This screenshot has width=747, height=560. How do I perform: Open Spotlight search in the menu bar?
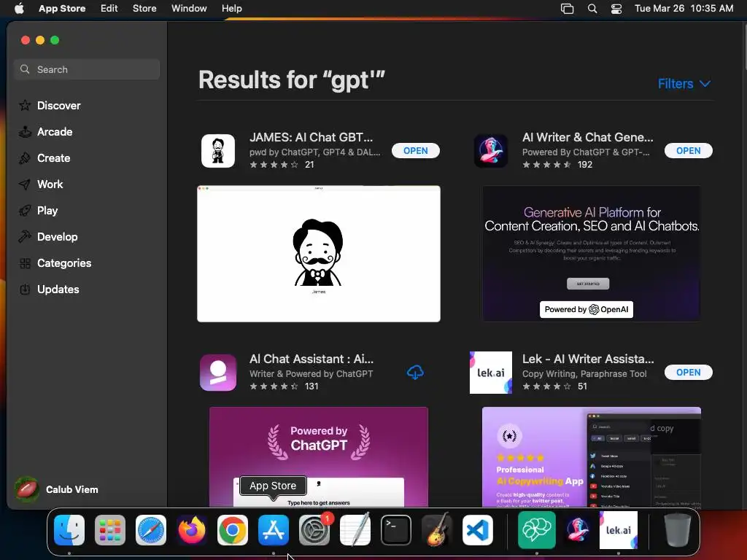[x=592, y=9]
